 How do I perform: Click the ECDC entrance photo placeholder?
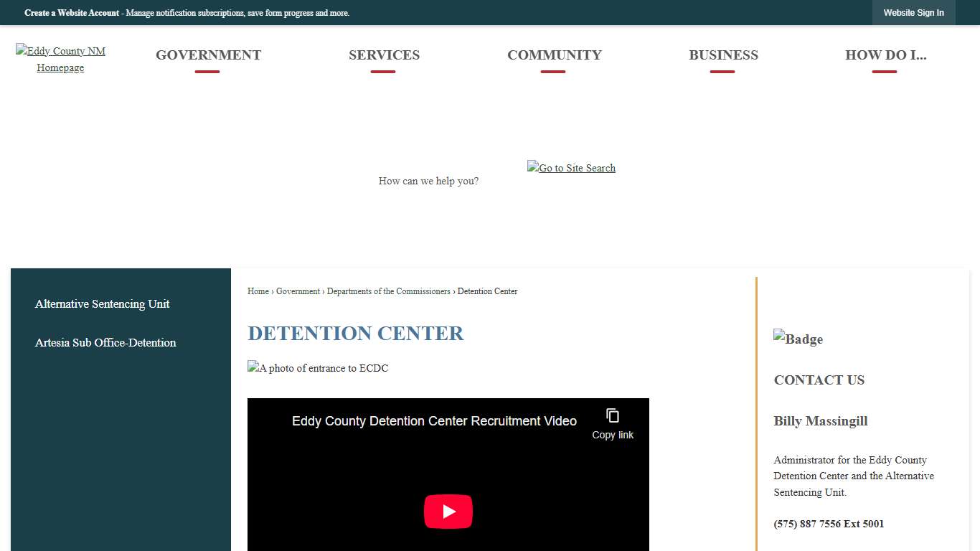(x=318, y=368)
